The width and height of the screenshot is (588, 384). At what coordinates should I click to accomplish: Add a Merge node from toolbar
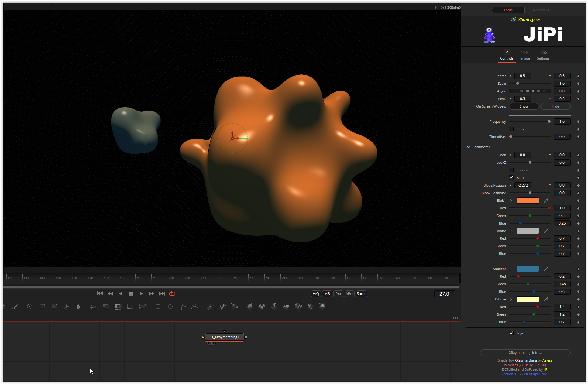94,307
